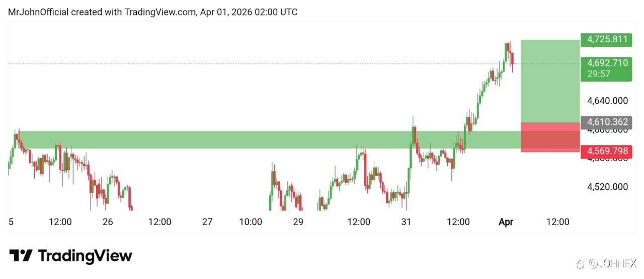The width and height of the screenshot is (644, 279).
Task: Click the red 4,569.798 stop-loss label
Action: click(x=606, y=151)
